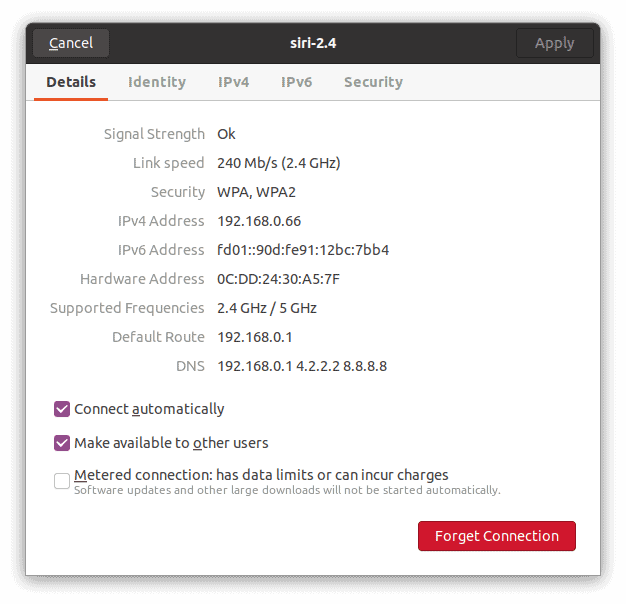This screenshot has height=604, width=626.
Task: Click the Default Route value 192.168.0.1
Action: click(255, 337)
